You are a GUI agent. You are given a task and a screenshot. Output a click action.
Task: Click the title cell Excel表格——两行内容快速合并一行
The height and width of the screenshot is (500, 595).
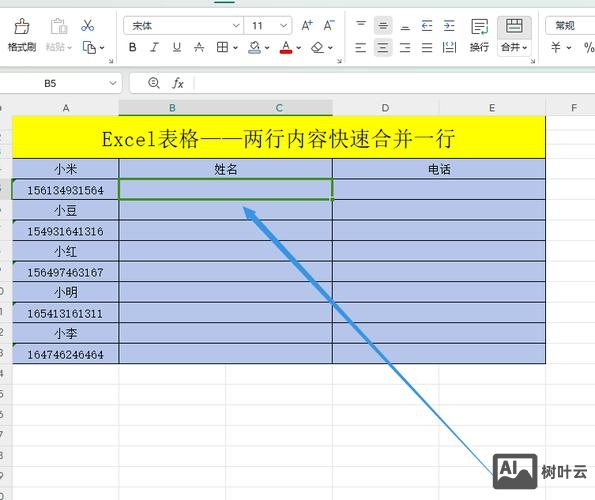[x=279, y=138]
